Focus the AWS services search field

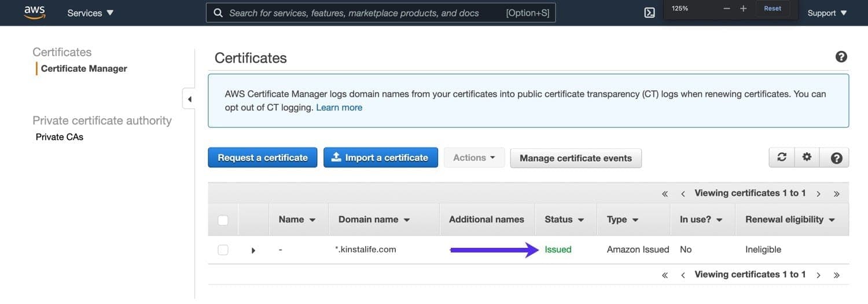click(381, 13)
